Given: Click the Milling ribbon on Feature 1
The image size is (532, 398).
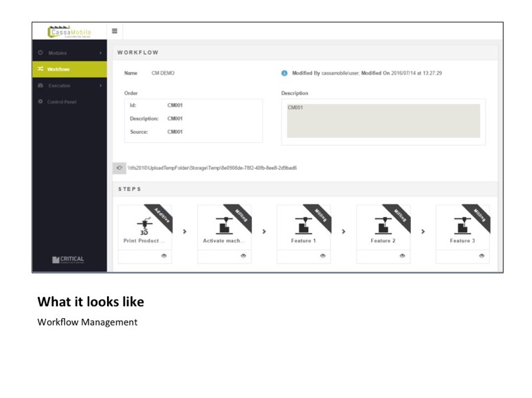Looking at the screenshot, I should point(321,215).
